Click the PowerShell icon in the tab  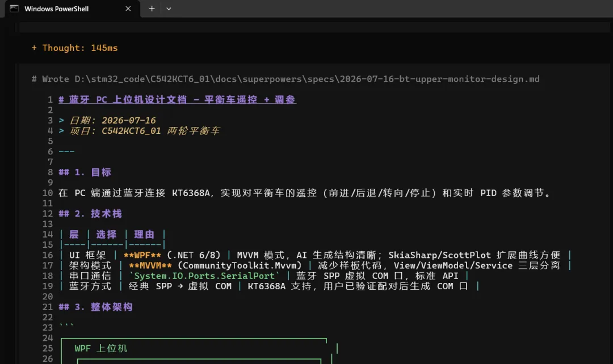click(x=14, y=9)
